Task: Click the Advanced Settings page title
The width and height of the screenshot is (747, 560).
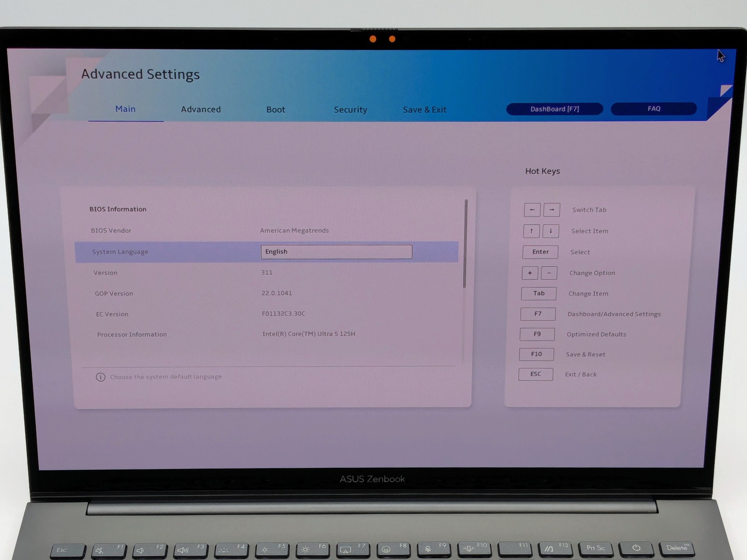Action: coord(141,75)
